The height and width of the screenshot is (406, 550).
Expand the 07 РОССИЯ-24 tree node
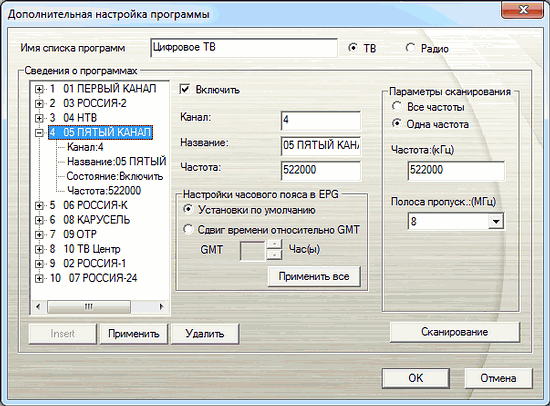coord(39,279)
